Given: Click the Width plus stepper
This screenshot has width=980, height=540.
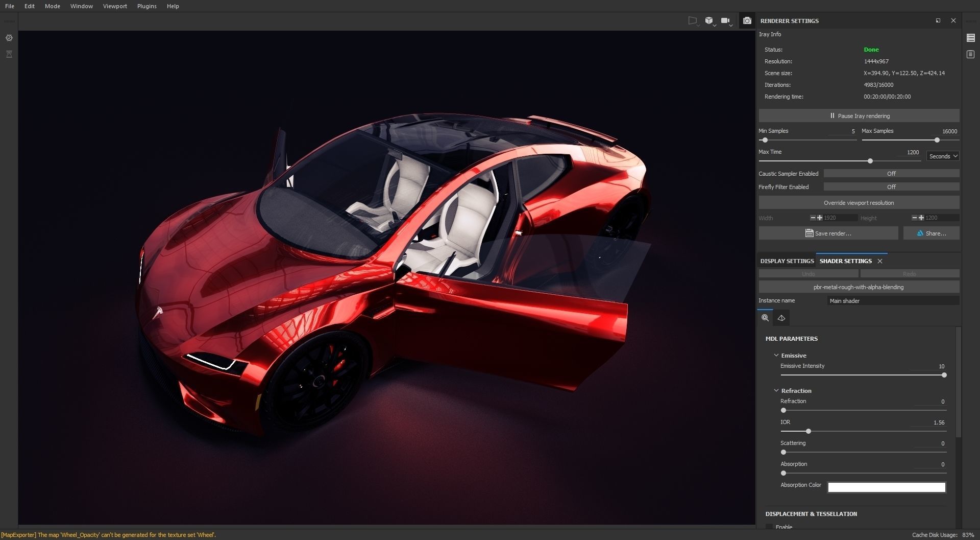Looking at the screenshot, I should [820, 218].
